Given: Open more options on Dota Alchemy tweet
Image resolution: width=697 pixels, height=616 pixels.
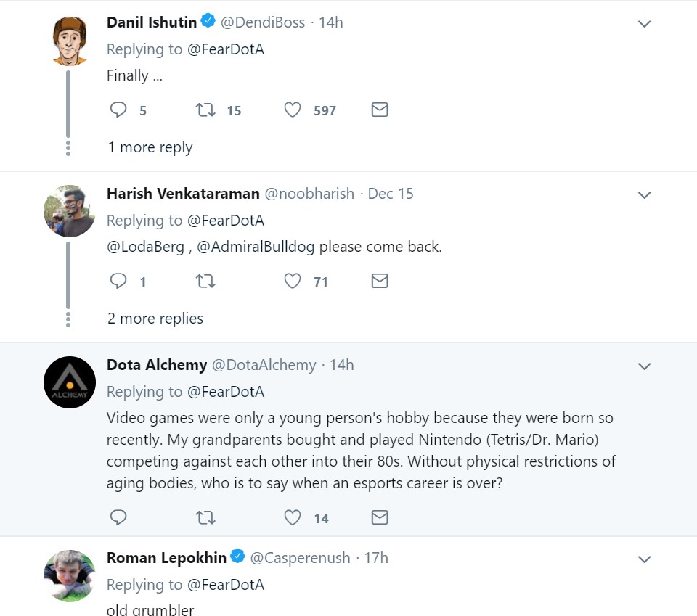Looking at the screenshot, I should [x=644, y=366].
